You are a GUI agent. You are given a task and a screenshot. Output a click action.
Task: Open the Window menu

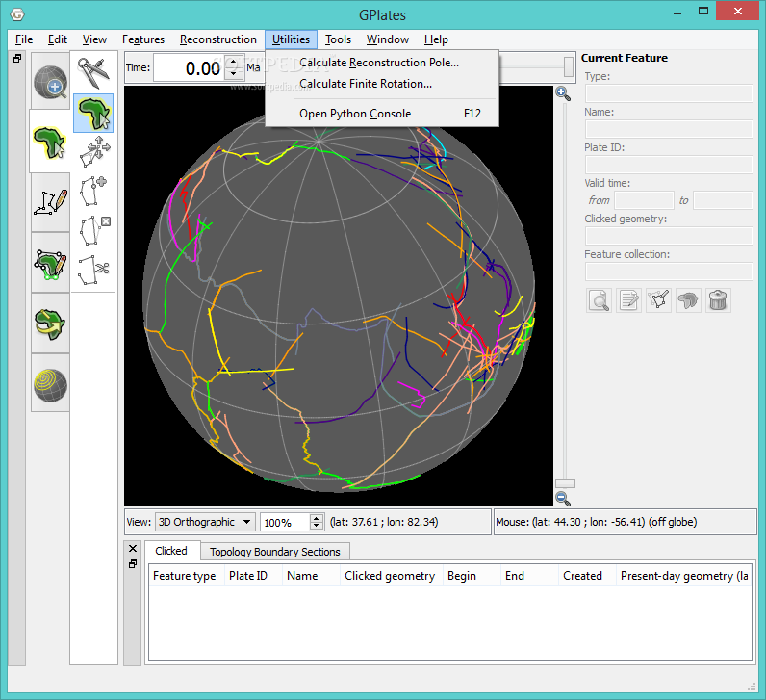388,39
